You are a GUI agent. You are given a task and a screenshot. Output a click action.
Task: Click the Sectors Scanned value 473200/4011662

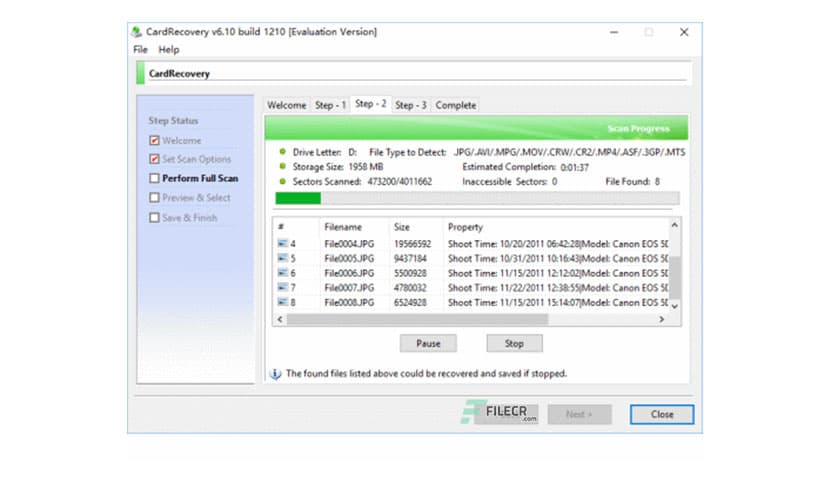pyautogui.click(x=400, y=182)
